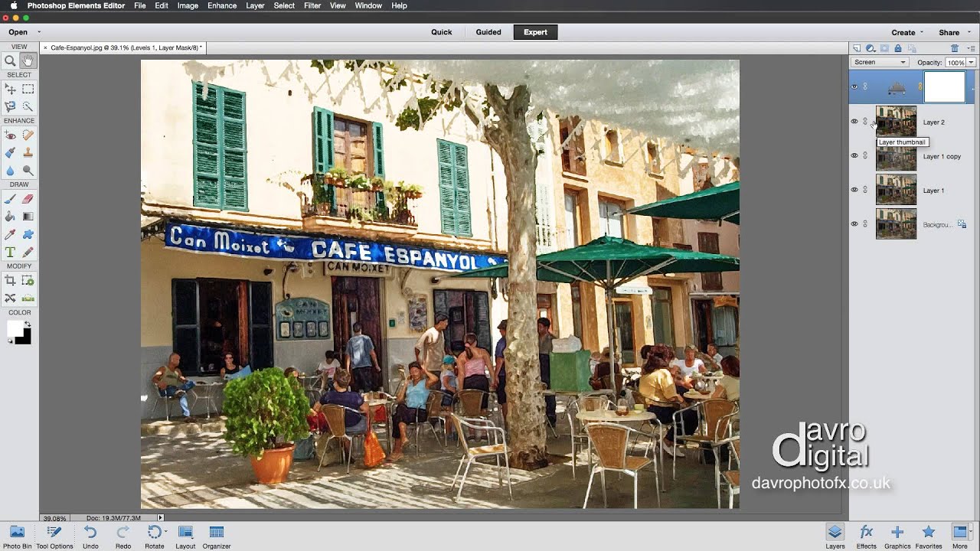
Task: Select the Expert mode tab
Action: point(535,32)
